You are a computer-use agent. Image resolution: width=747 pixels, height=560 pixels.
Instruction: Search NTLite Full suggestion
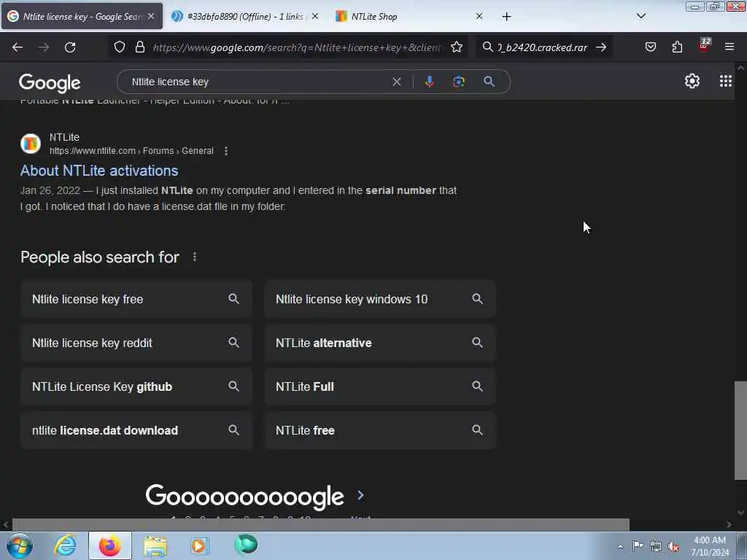point(379,386)
